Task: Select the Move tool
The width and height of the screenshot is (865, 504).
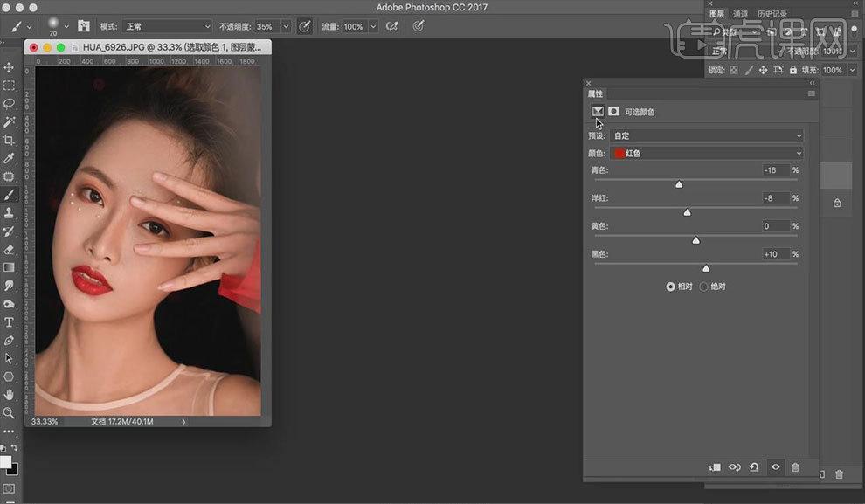Action: [x=9, y=67]
